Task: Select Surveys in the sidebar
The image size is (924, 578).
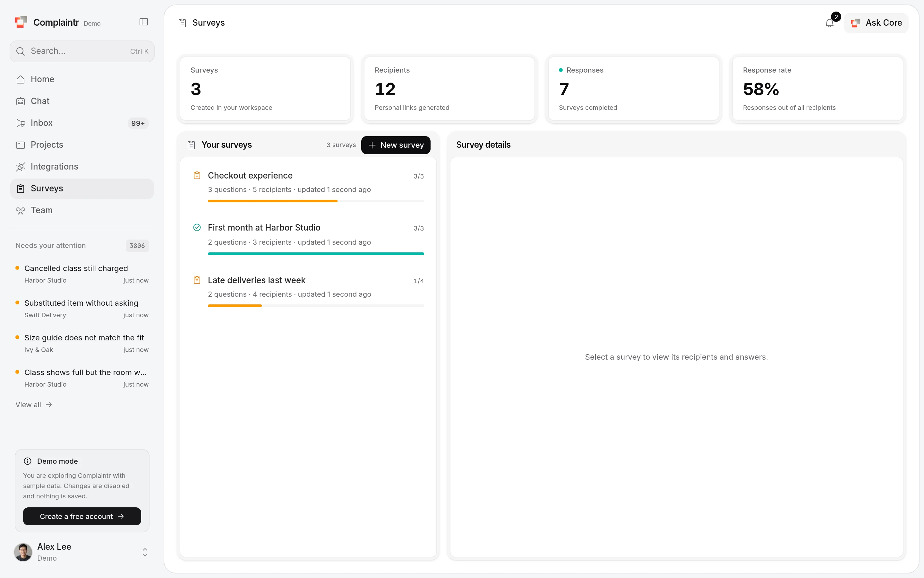Action: (x=82, y=188)
